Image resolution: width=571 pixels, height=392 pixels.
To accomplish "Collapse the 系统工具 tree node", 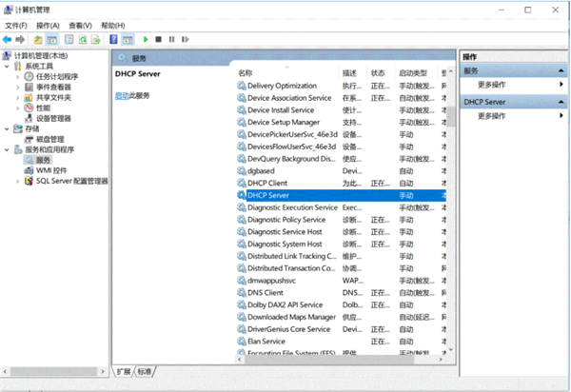I will 7,67.
